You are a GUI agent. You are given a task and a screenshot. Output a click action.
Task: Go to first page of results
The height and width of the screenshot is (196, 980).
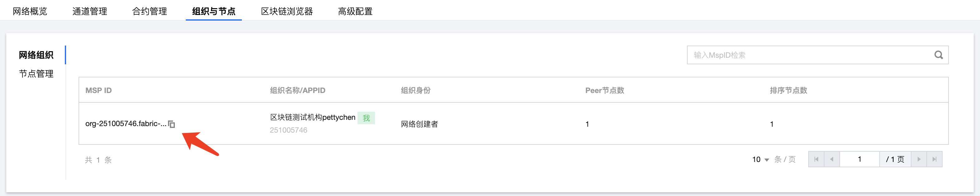pyautogui.click(x=816, y=159)
